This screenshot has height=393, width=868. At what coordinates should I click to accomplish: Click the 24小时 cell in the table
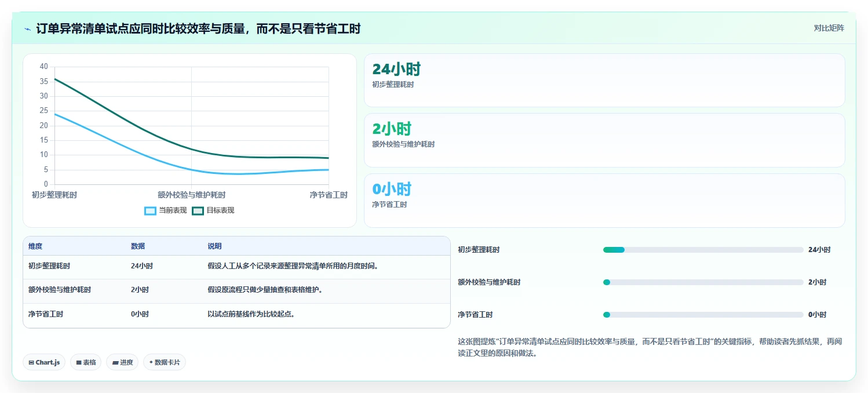142,266
